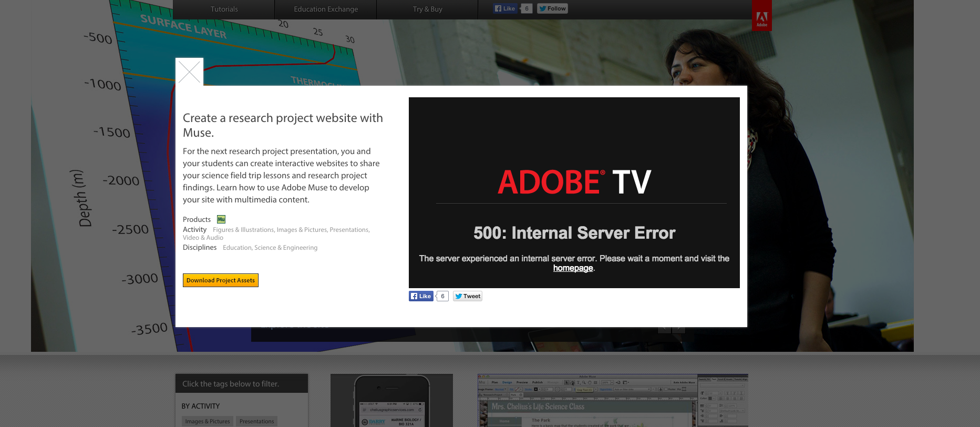Close the project popup with the X button
The width and height of the screenshot is (980, 427).
tap(189, 72)
